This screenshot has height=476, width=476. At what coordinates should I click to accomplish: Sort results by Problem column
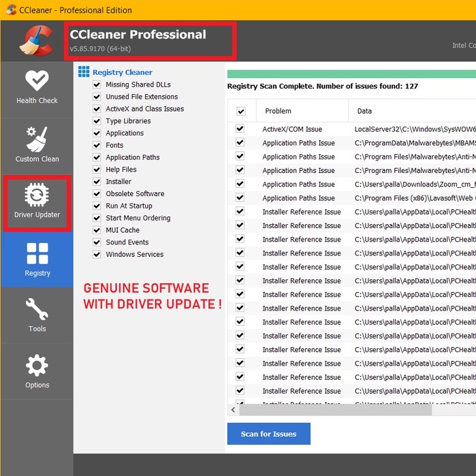click(x=278, y=111)
